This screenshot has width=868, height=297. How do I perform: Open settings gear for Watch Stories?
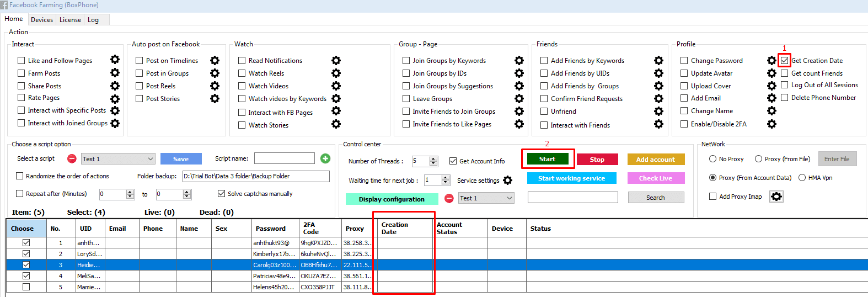[336, 124]
